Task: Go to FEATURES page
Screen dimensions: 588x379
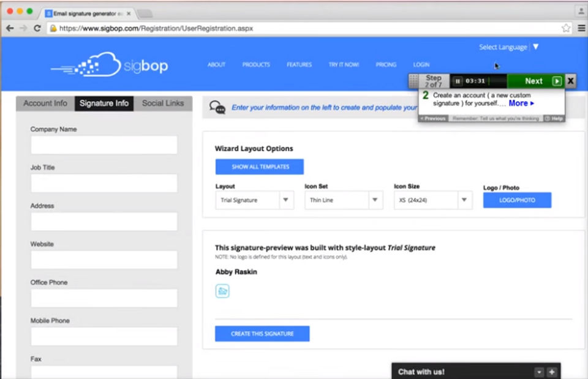Action: tap(300, 64)
